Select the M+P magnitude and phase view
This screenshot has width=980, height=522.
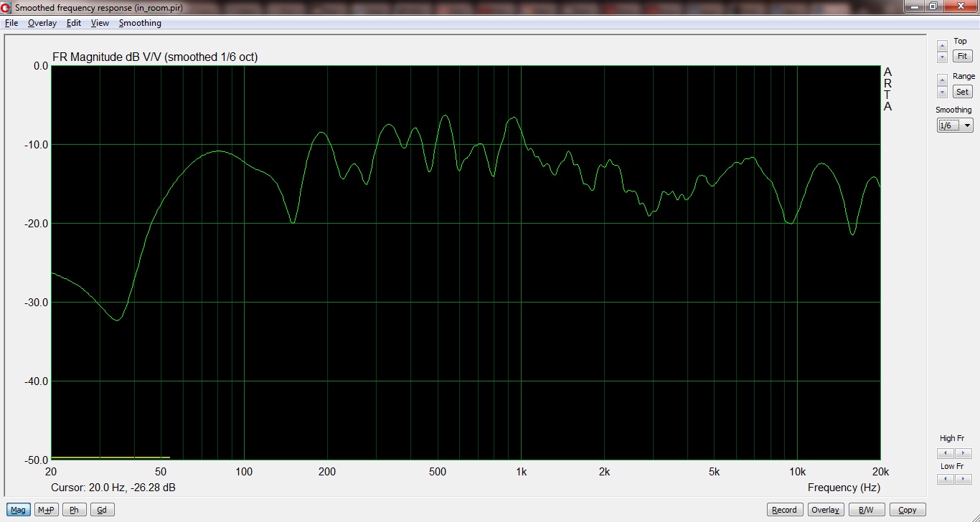[x=46, y=510]
